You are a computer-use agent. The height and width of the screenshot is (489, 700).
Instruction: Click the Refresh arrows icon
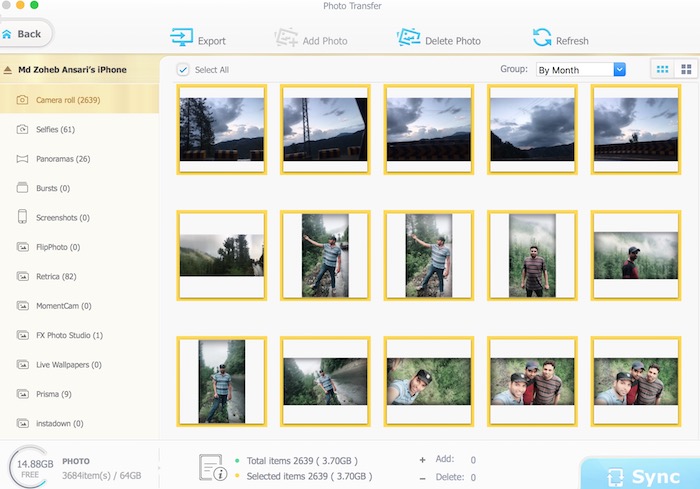542,37
